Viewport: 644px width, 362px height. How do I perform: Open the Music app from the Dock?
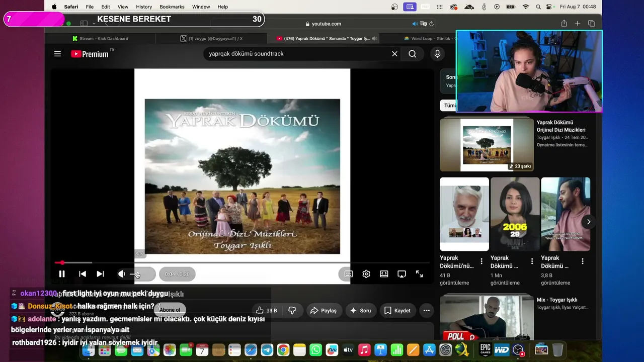[x=364, y=350]
